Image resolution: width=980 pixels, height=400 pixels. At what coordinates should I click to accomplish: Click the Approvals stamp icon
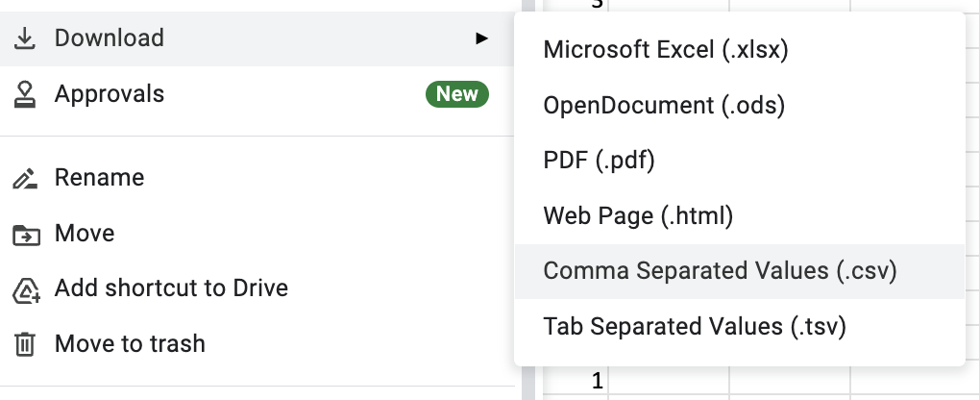tap(24, 94)
